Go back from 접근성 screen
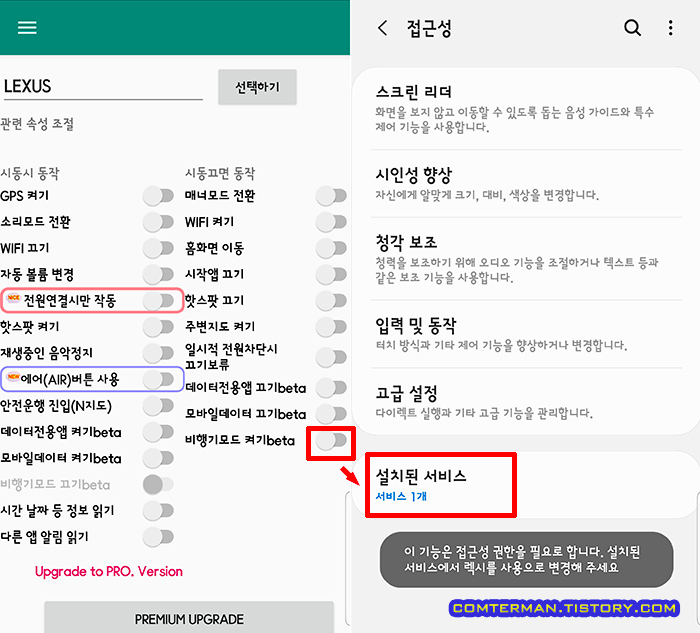The image size is (700, 633). click(383, 28)
